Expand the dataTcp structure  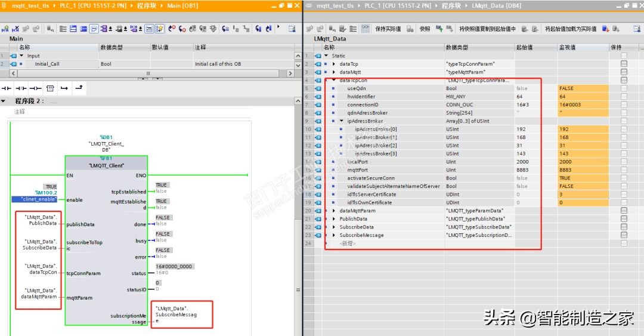(x=334, y=64)
